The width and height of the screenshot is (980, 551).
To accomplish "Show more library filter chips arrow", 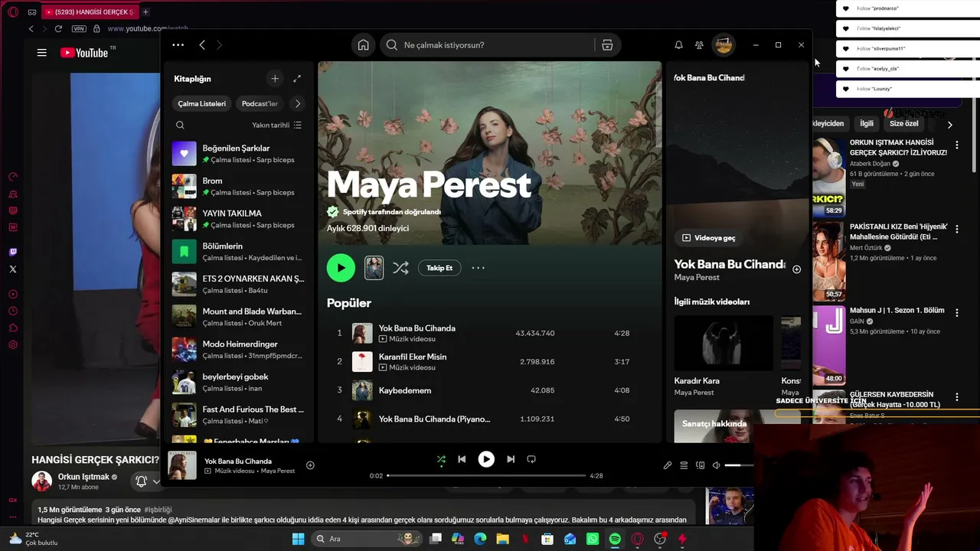I will tap(298, 103).
